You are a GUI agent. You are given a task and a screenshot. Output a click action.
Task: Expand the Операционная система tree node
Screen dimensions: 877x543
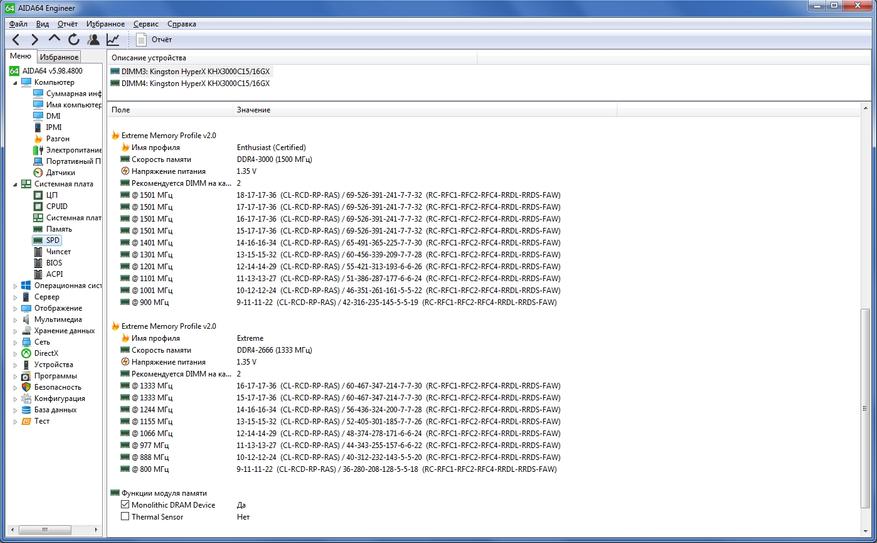(x=15, y=286)
